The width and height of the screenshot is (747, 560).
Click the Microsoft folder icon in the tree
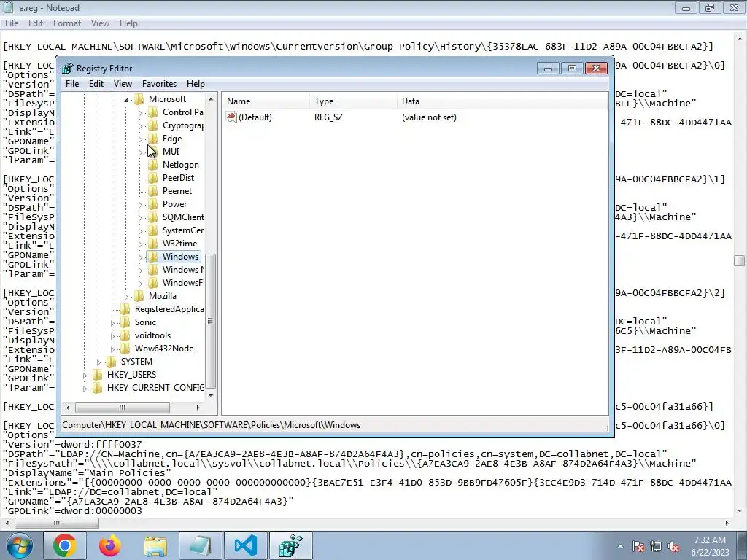139,99
